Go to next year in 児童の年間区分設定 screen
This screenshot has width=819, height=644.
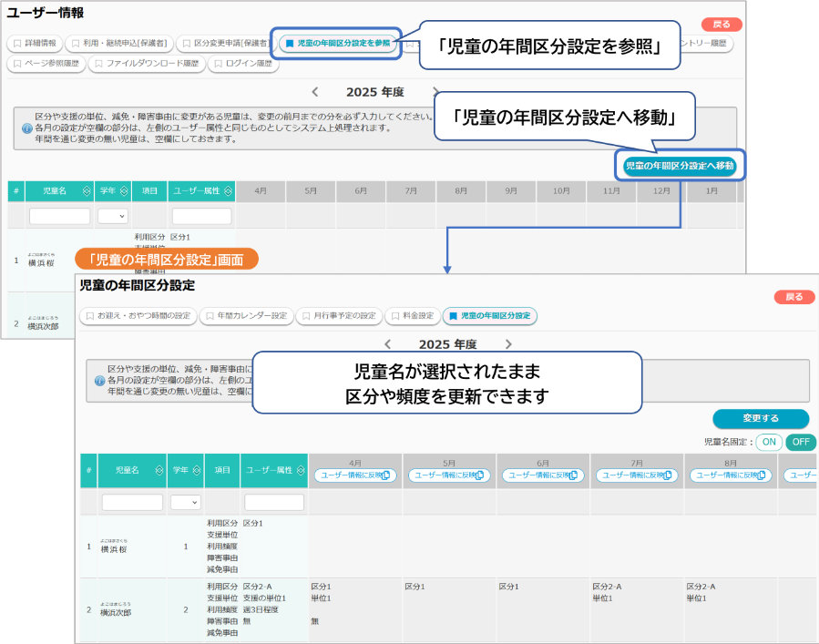508,344
